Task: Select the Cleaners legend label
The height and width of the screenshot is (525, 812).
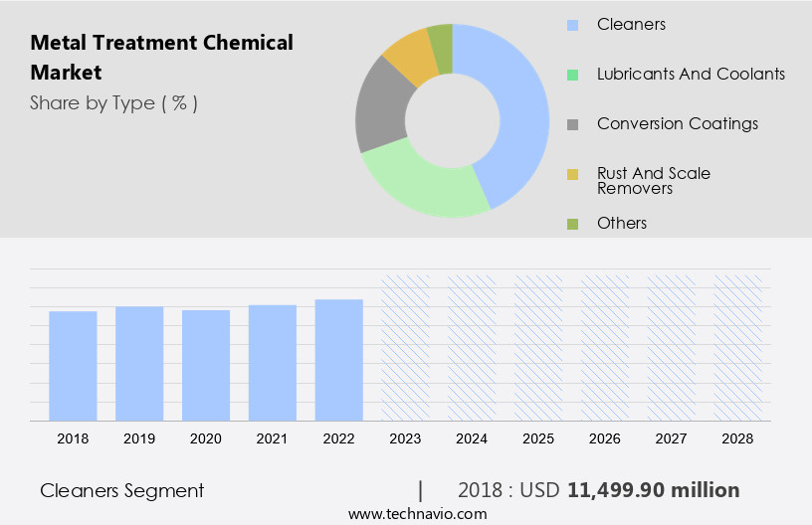Action: point(631,24)
